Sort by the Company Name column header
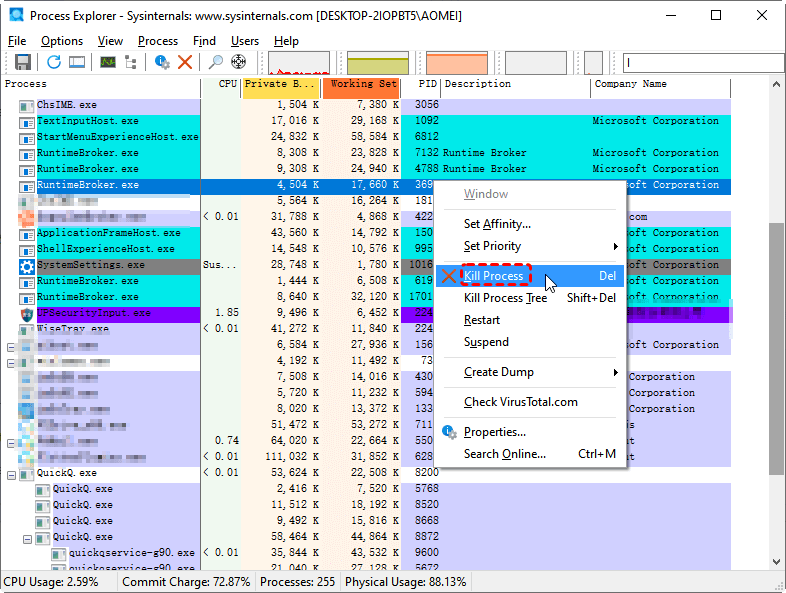 661,88
